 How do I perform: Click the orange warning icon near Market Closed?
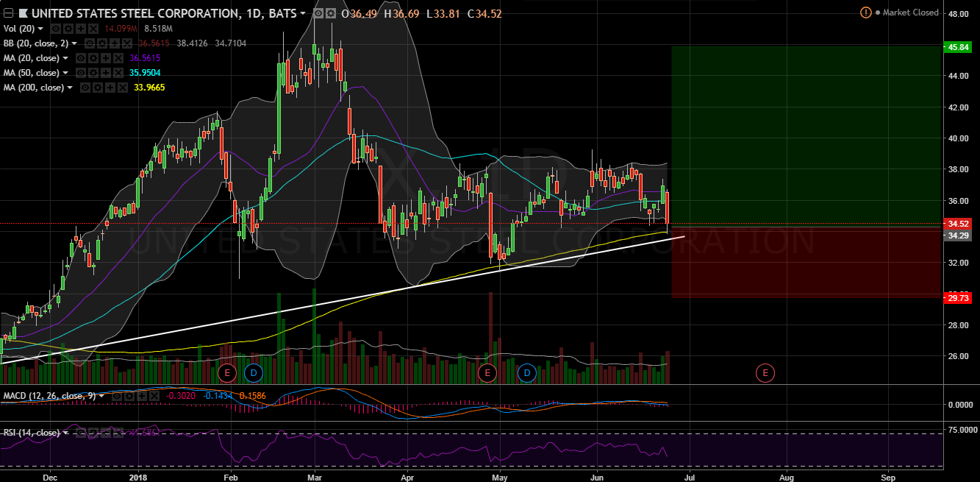pyautogui.click(x=866, y=13)
